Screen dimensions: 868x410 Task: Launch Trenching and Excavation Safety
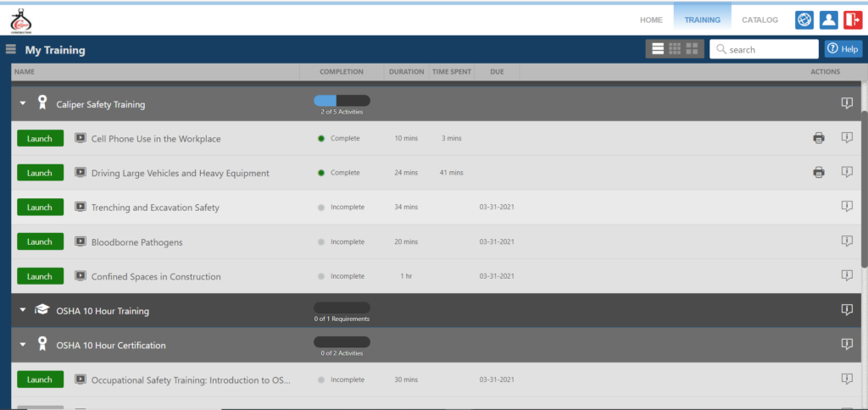[40, 207]
